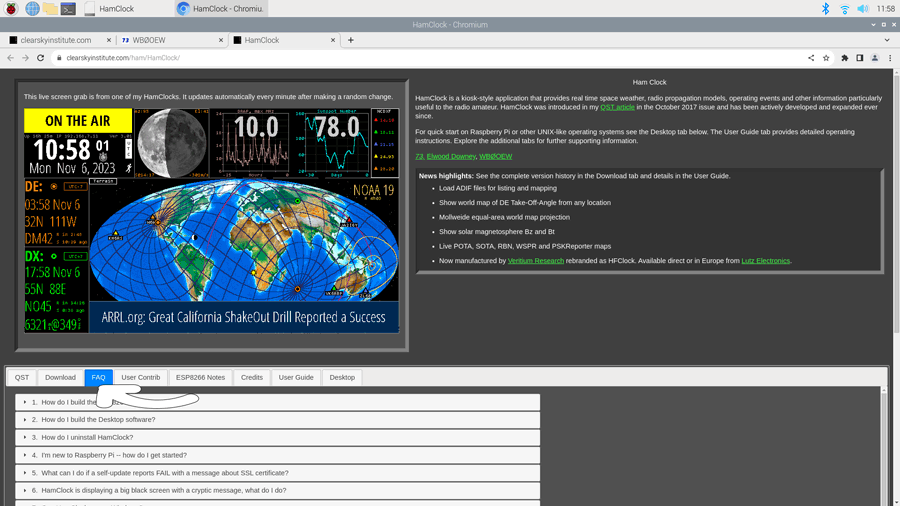Image resolution: width=900 pixels, height=506 pixels.
Task: Close the WBØOEW tab
Action: click(x=221, y=40)
